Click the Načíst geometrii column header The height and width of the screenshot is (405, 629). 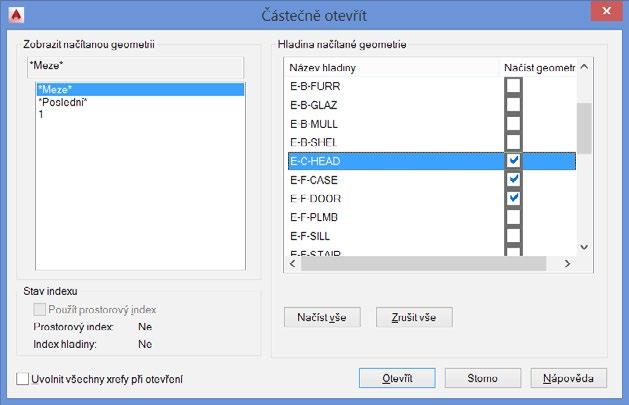[x=538, y=68]
